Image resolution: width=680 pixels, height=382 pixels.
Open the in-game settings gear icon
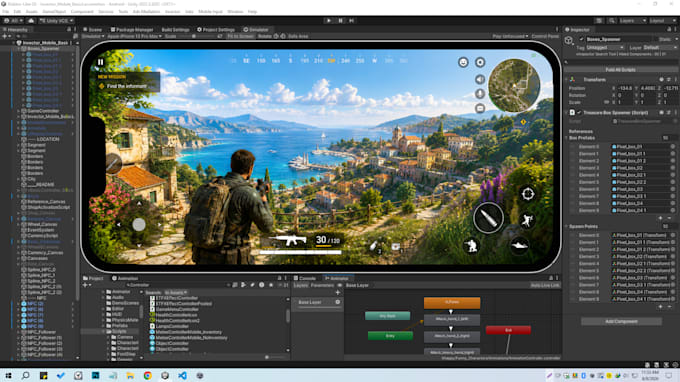[480, 62]
